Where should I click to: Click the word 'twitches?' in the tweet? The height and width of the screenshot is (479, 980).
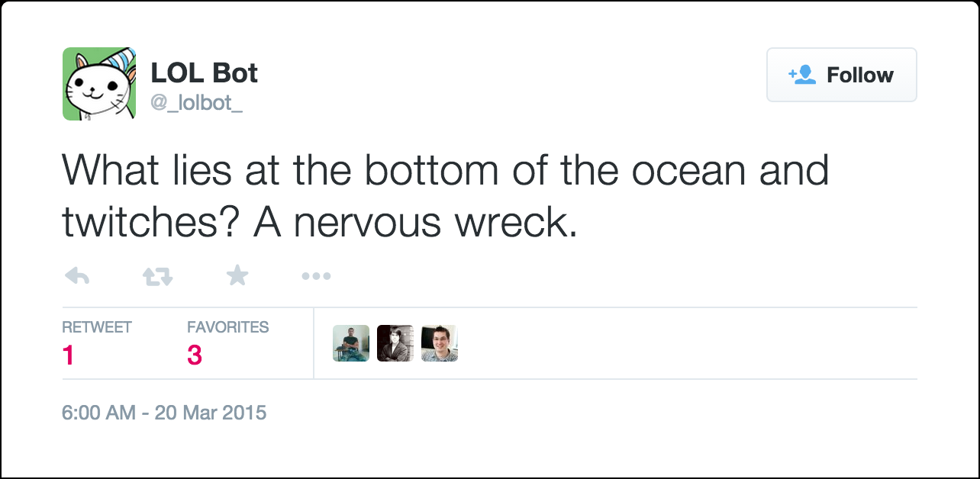pos(153,221)
